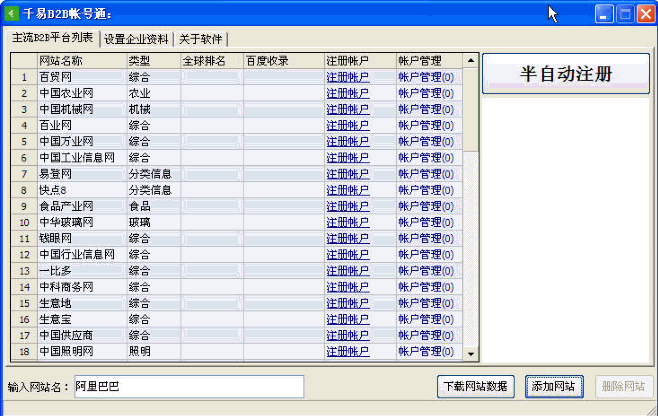
Task: Open 注册帐户 link for 中国农业网
Action: tap(348, 93)
